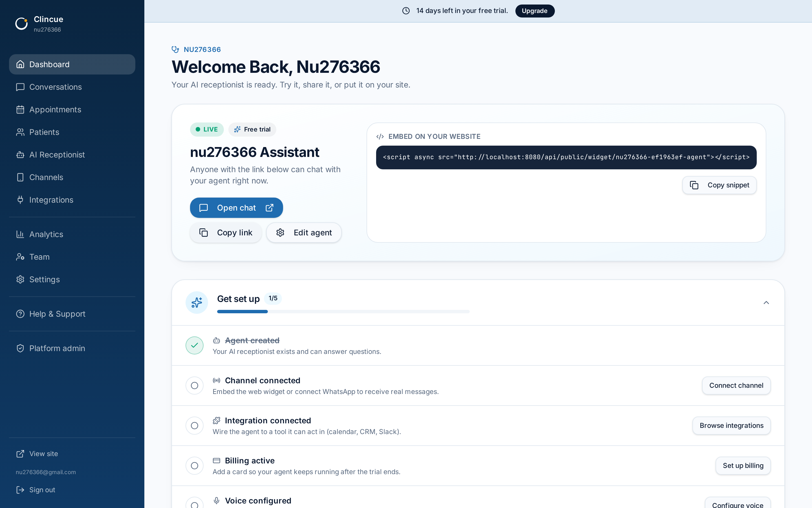Click the Patients people icon
Viewport: 812px width, 508px height.
[21, 132]
